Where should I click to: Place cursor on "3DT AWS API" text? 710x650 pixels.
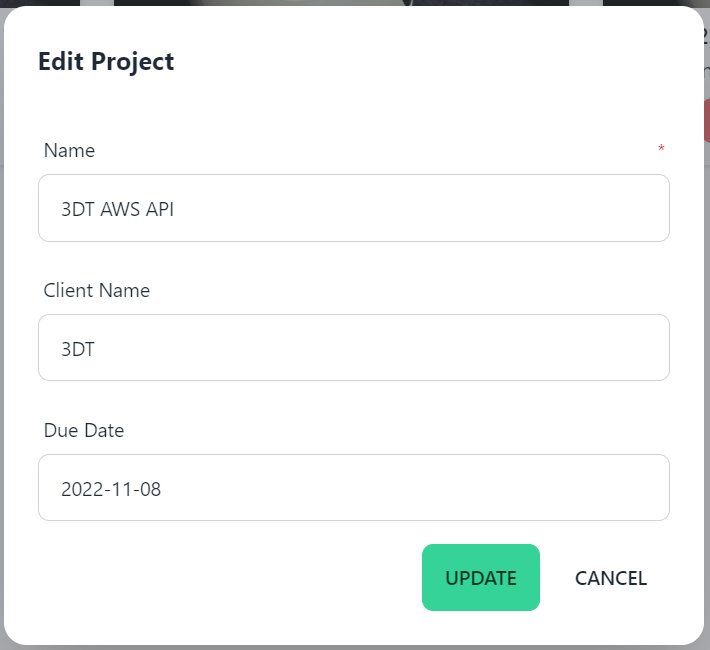pos(117,209)
